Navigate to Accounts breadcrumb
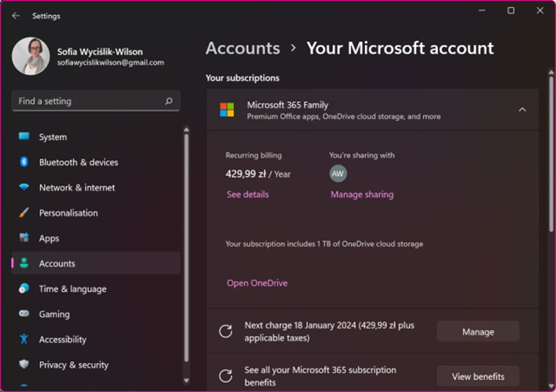This screenshot has height=392, width=556. [242, 48]
